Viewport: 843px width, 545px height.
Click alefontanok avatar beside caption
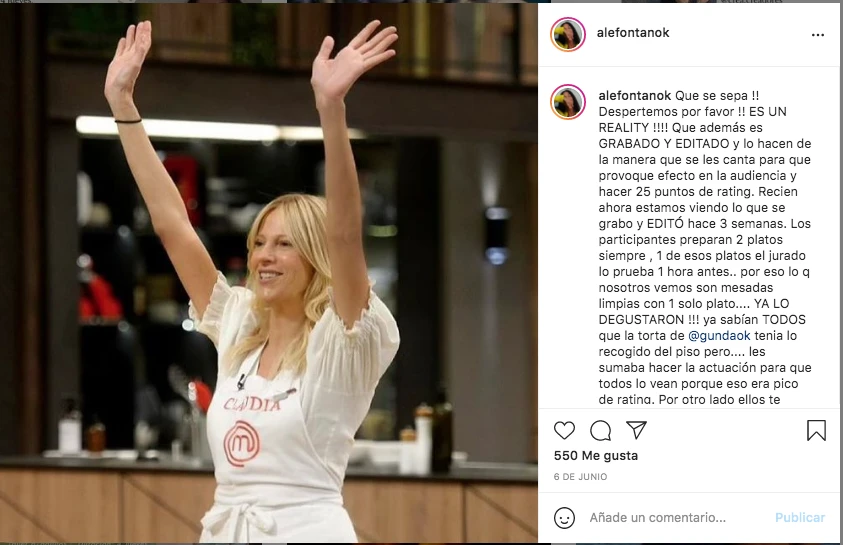[x=568, y=102]
